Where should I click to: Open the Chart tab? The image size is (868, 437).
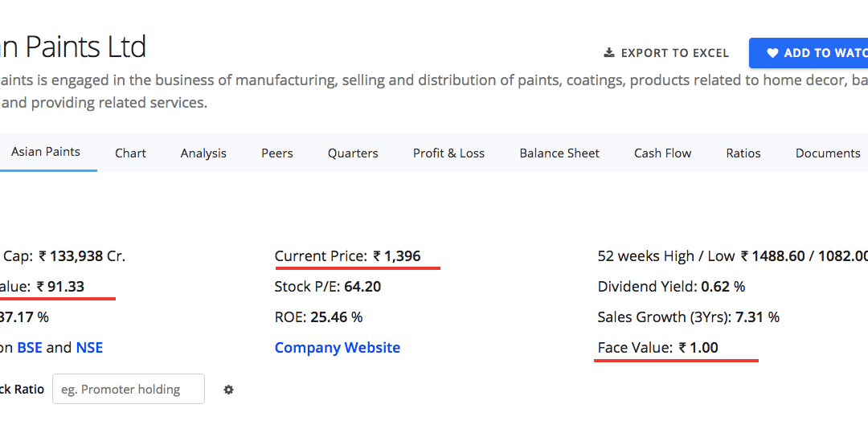131,153
